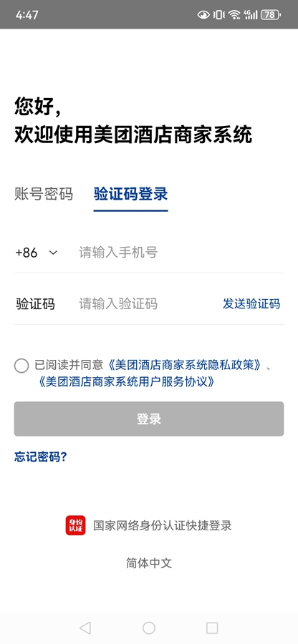Tap the red 身份认证 identity icon
298x644 pixels.
coord(75,525)
